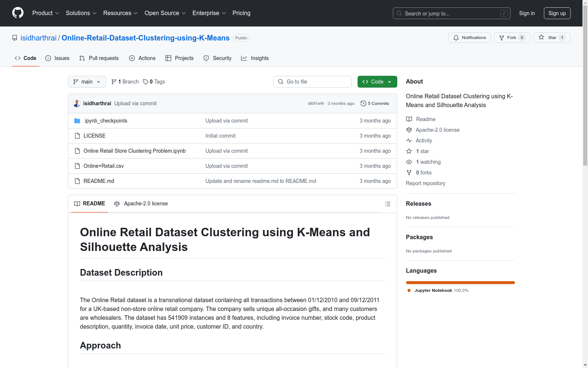588x368 pixels.
Task: Click the book icon next to Readme
Action: (x=409, y=119)
